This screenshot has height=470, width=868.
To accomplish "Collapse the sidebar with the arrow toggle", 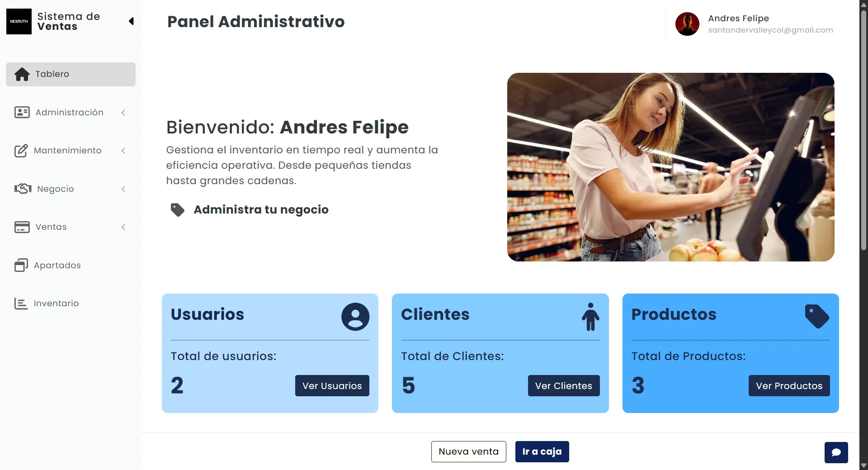I will (131, 21).
